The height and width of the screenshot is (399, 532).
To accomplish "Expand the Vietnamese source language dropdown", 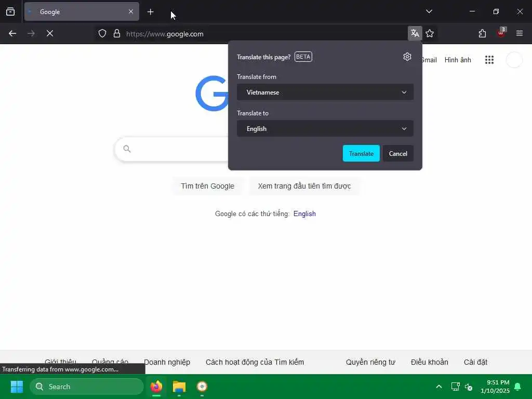I will pos(325,92).
